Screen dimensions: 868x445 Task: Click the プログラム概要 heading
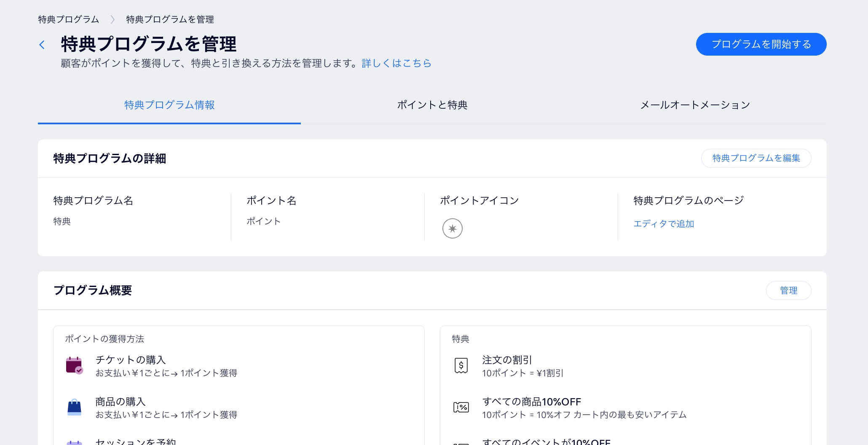point(93,290)
